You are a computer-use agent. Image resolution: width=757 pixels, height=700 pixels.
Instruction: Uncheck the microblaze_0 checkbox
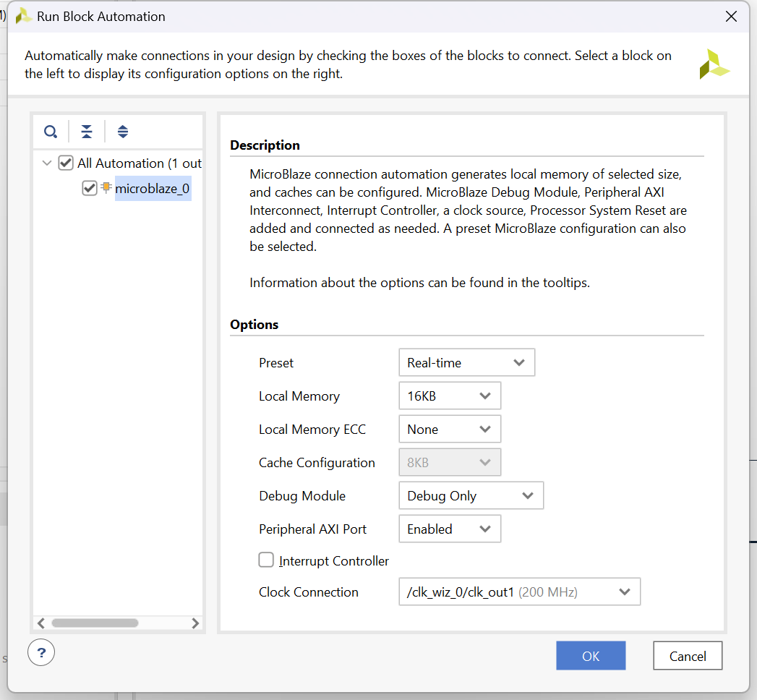(x=90, y=188)
